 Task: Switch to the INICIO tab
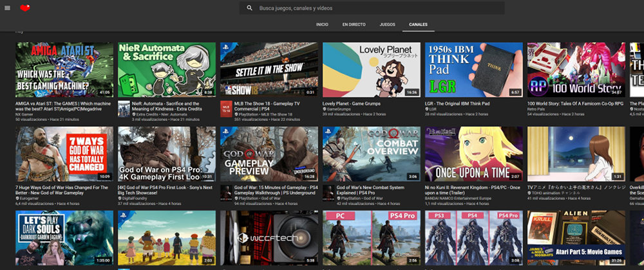click(x=322, y=24)
